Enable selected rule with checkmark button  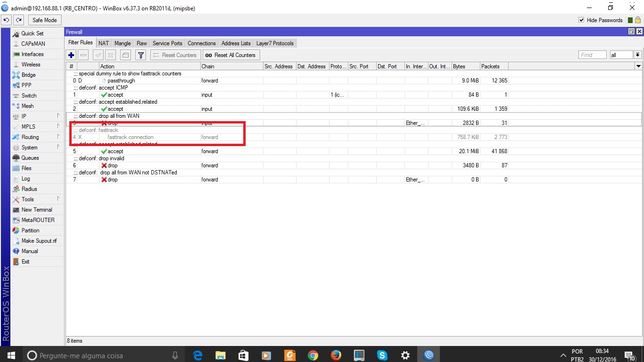pyautogui.click(x=99, y=55)
